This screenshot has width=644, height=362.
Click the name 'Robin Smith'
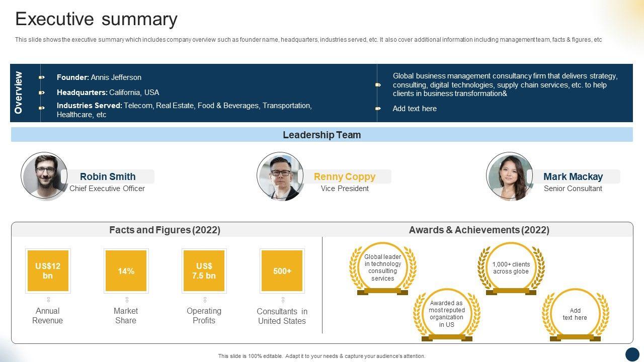point(108,176)
